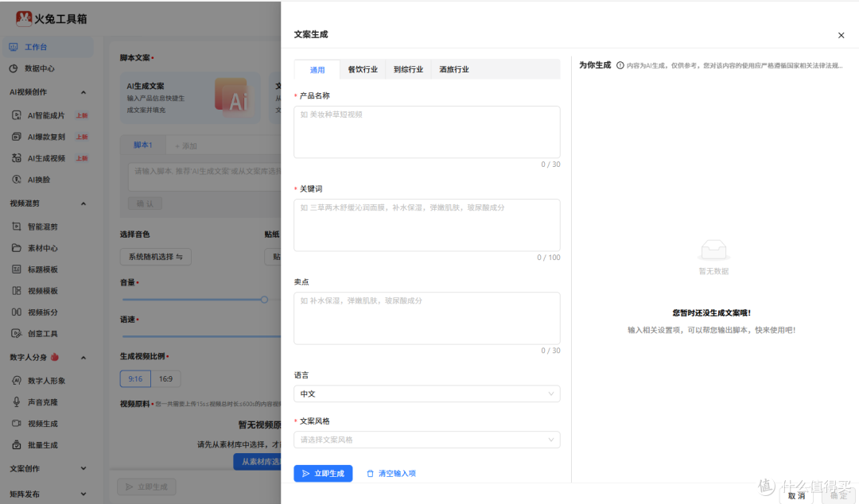Click the 标题模板 sidebar icon
The image size is (859, 504).
[x=17, y=269]
